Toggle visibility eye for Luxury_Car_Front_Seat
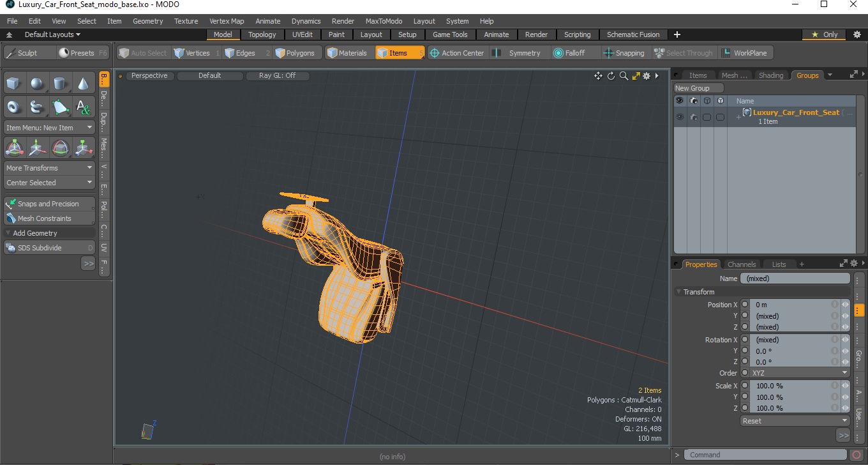Screen dimensions: 868x465 pyautogui.click(x=680, y=117)
